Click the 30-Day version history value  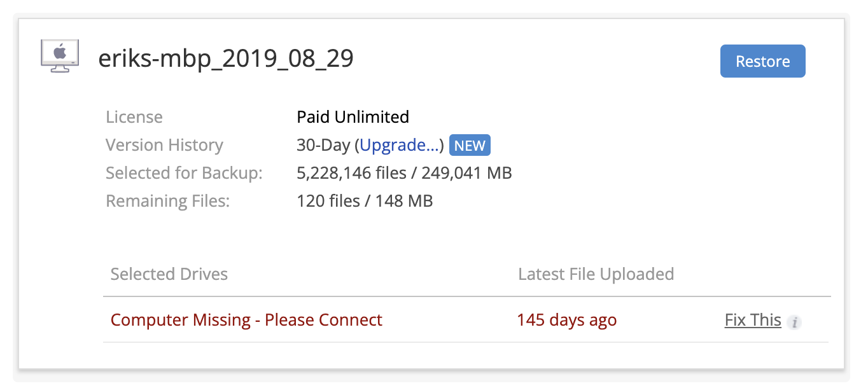click(323, 145)
